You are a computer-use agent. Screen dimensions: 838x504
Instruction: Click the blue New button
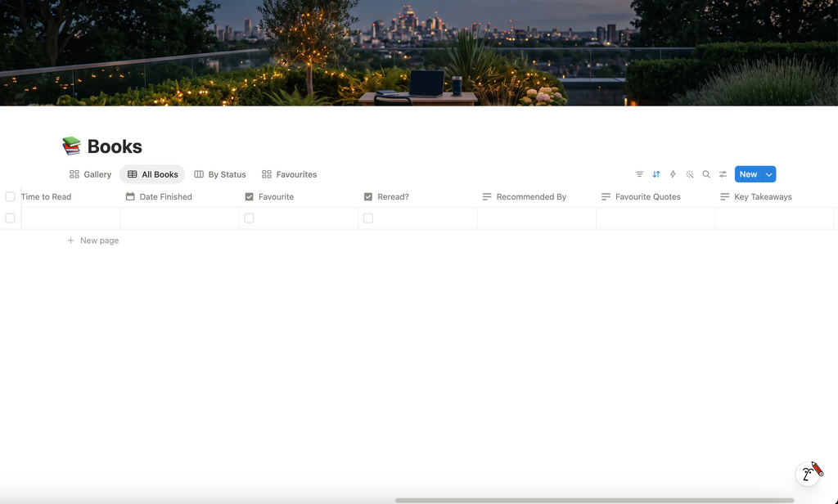coord(748,174)
